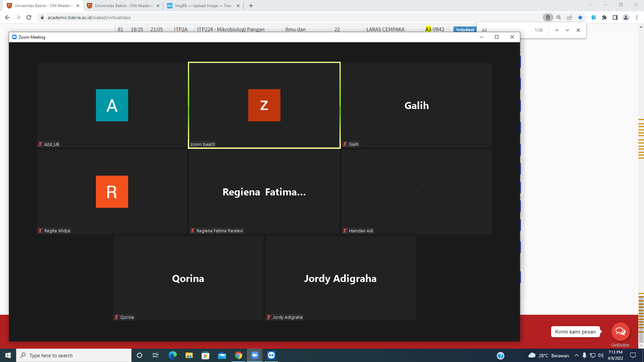Click the muted microphone icon beside Galih
The image size is (644, 362).
pos(345,144)
